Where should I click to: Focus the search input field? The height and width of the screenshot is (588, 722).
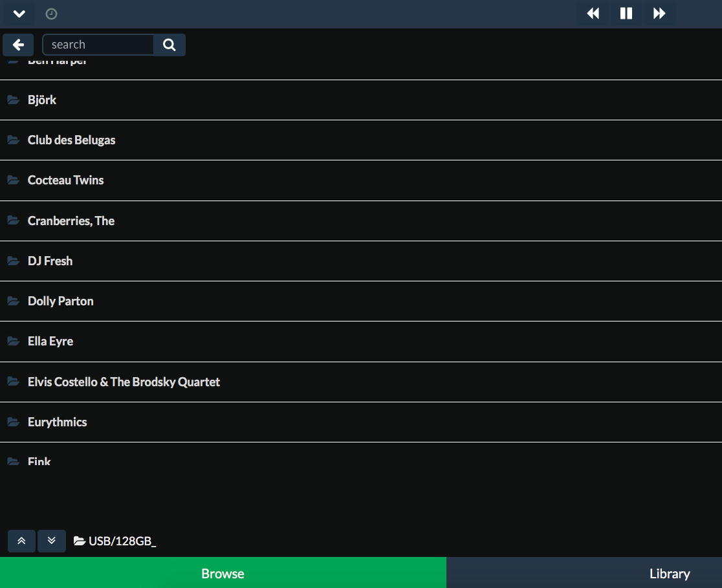pos(98,45)
